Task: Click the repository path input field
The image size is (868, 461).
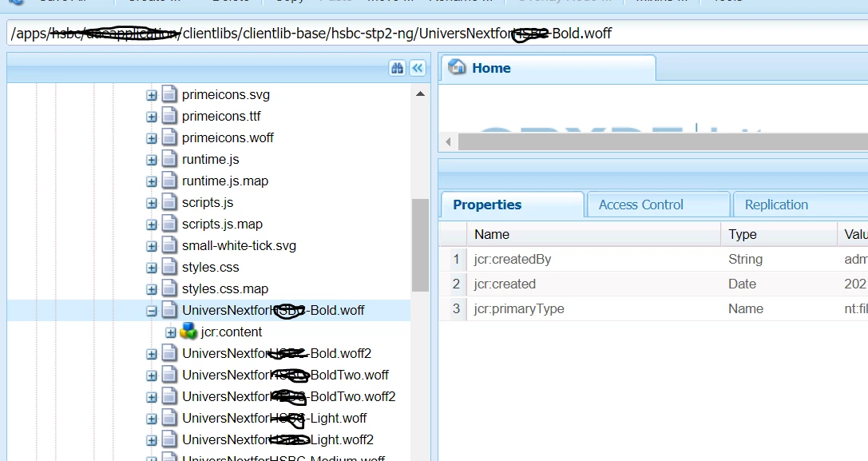Action: (x=438, y=34)
